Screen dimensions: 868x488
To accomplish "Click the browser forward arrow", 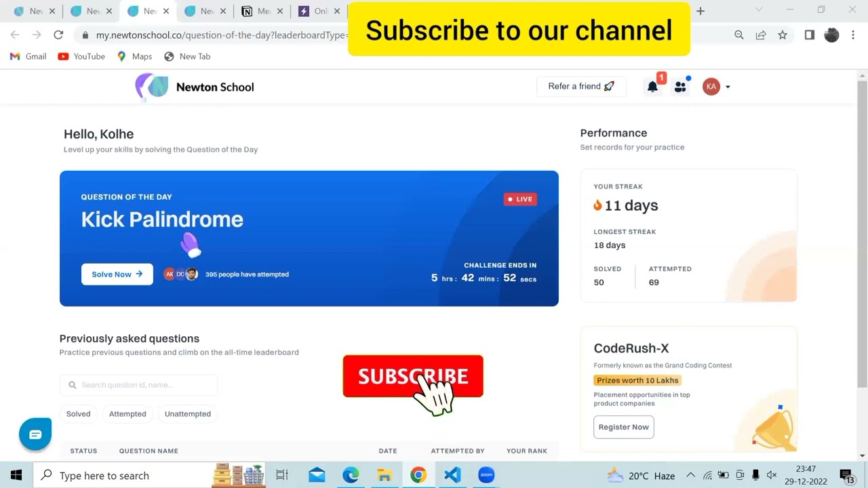I will 37,35.
